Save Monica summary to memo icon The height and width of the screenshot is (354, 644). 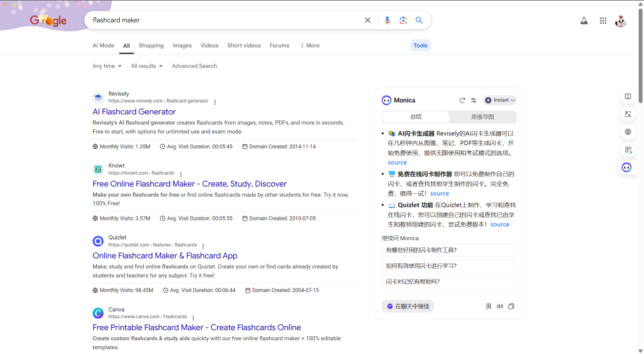(489, 306)
